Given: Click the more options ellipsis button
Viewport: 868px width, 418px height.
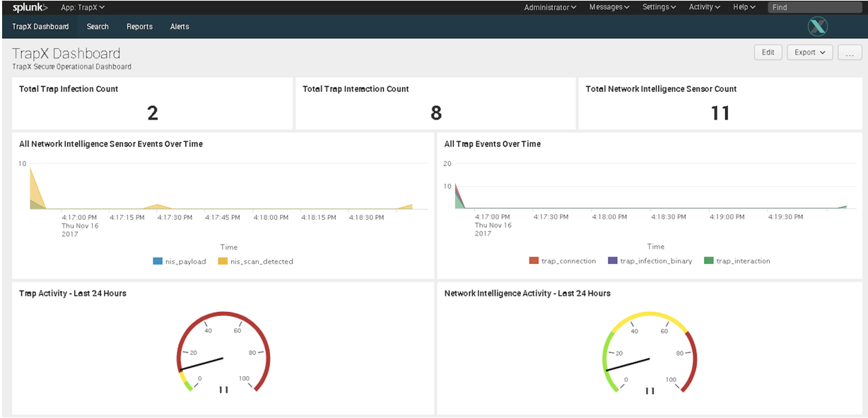Looking at the screenshot, I should 850,52.
